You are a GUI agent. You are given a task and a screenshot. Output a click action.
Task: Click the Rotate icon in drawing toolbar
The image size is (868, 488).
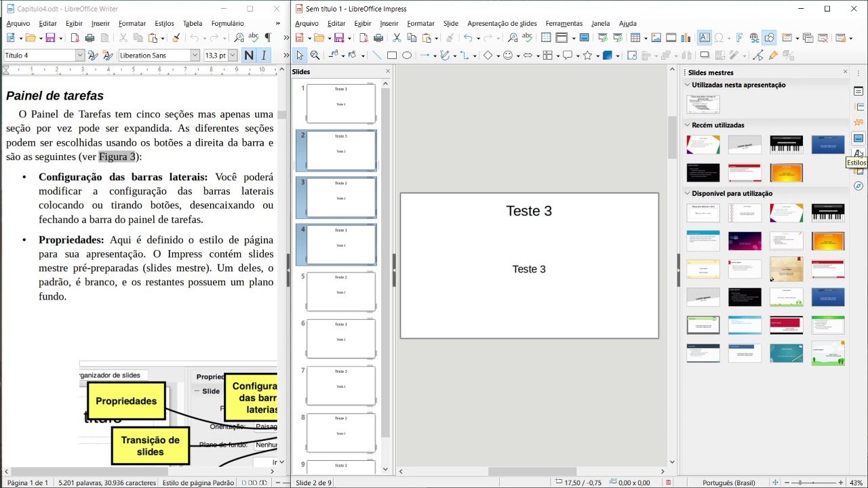pos(631,56)
